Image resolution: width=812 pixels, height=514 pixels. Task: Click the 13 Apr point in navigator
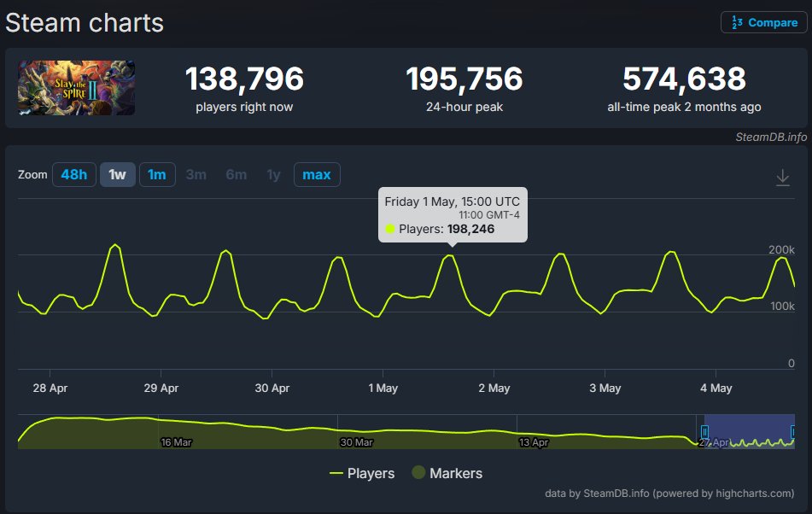click(534, 442)
